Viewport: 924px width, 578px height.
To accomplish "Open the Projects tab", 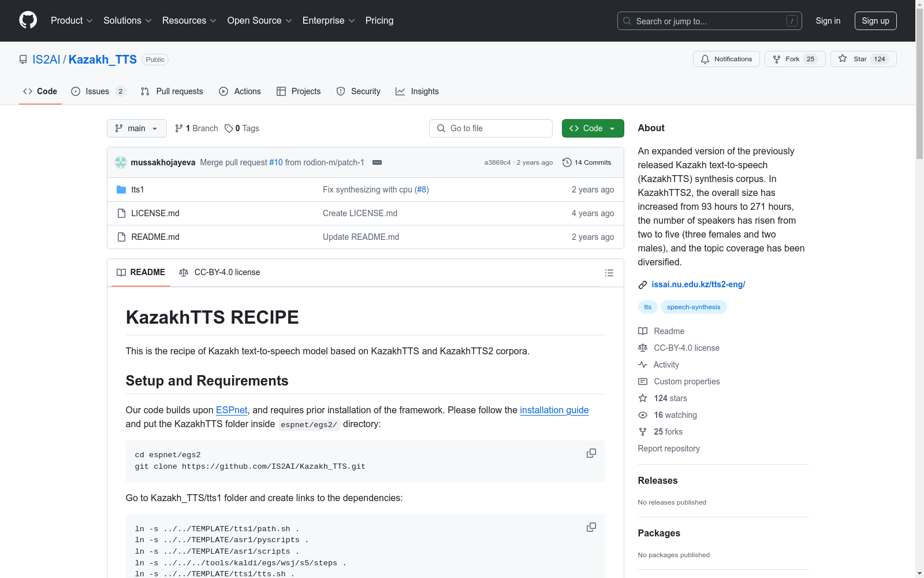I will (299, 91).
